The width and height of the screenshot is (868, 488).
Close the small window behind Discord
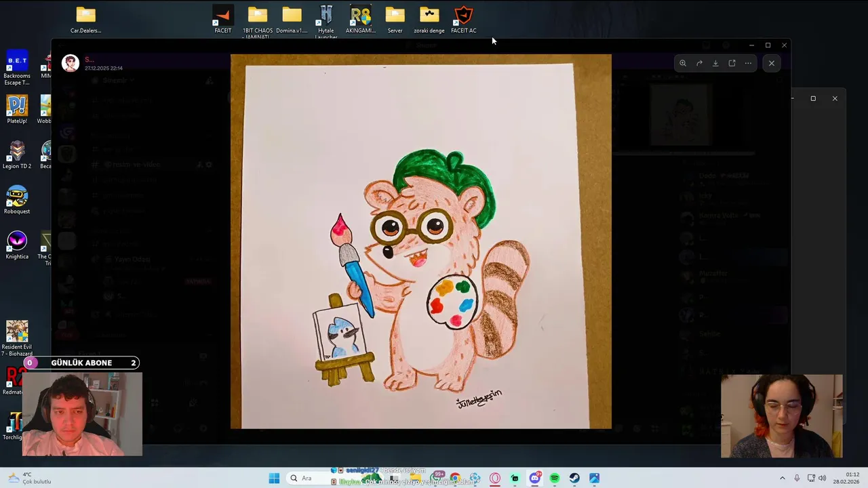835,98
